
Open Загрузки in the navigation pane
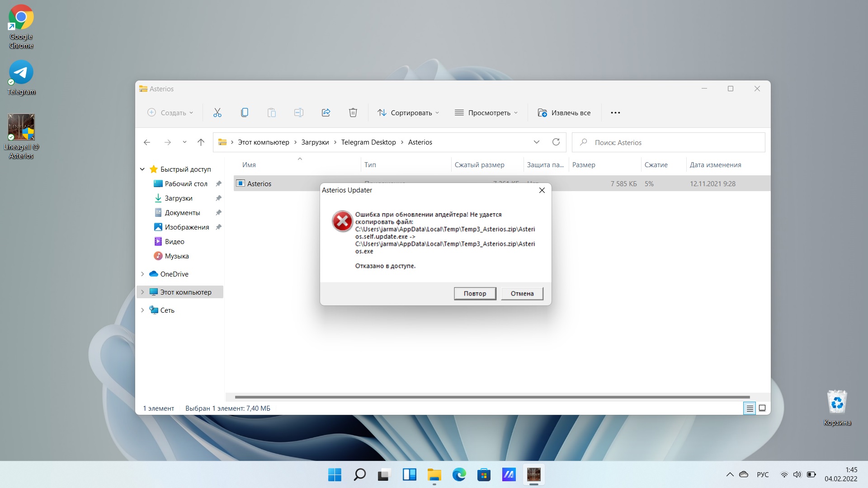(179, 198)
